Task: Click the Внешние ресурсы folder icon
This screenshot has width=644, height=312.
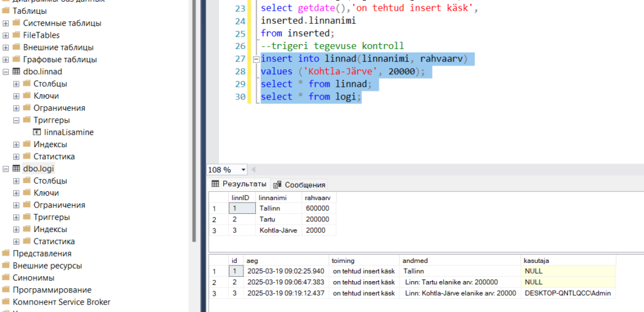Action: tap(6, 265)
